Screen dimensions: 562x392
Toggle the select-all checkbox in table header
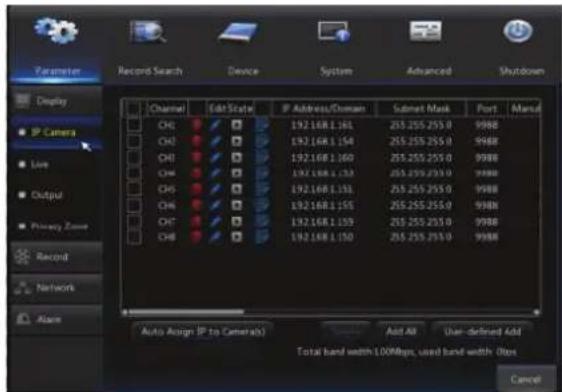(x=134, y=109)
